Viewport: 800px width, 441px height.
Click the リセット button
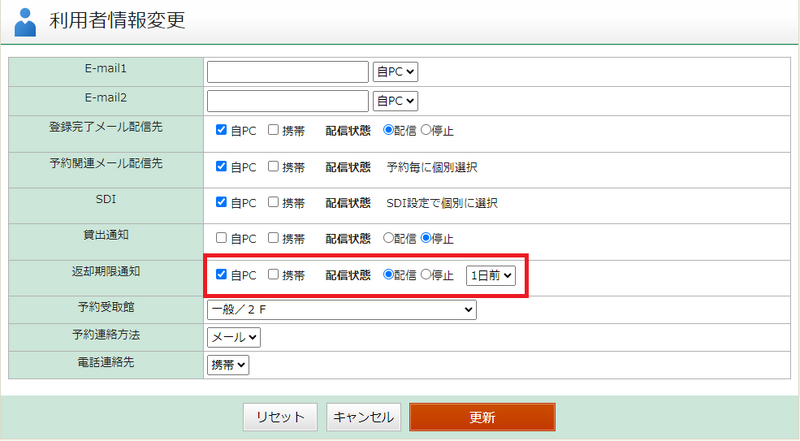[280, 417]
